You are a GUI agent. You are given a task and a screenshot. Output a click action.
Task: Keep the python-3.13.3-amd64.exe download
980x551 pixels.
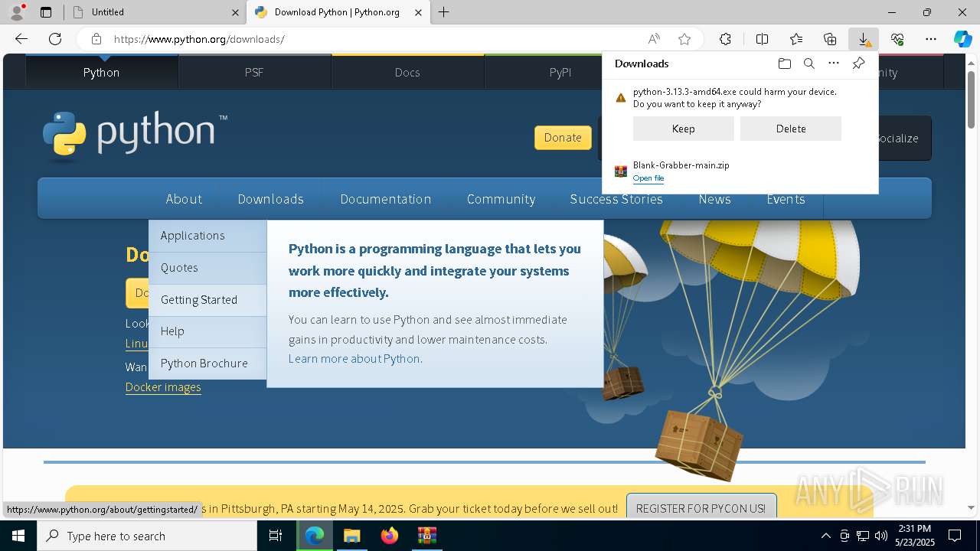[x=683, y=129]
